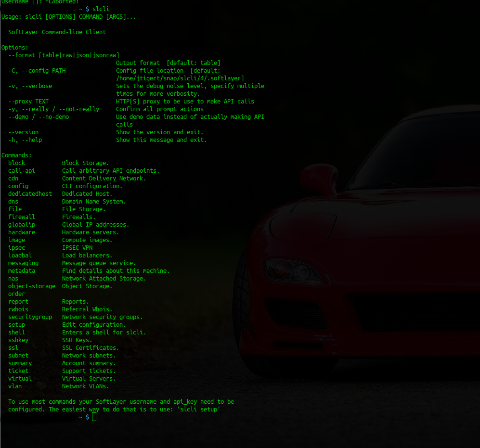Click the '-h, --help' option
The image size is (480, 448).
(25, 140)
